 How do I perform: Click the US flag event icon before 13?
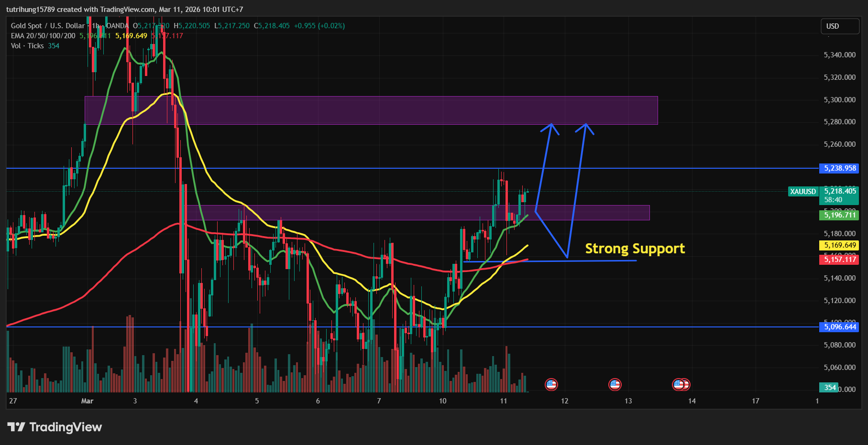pyautogui.click(x=615, y=384)
